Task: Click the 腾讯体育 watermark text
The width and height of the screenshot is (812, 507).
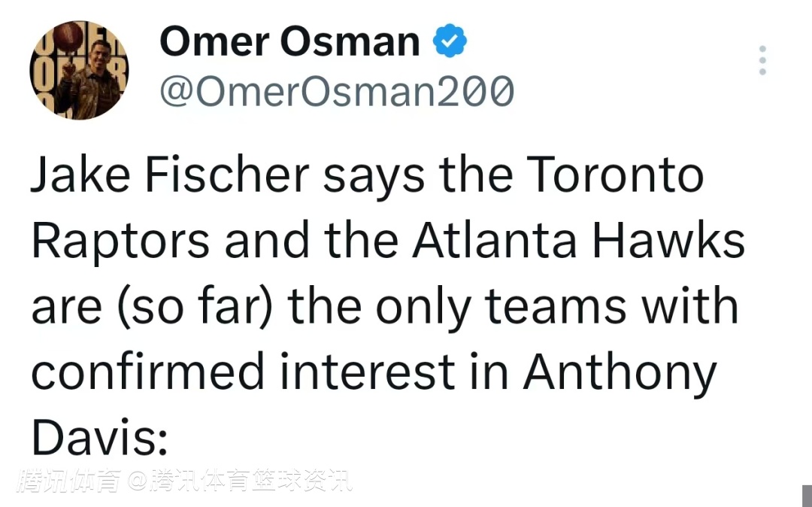Action: 71,481
